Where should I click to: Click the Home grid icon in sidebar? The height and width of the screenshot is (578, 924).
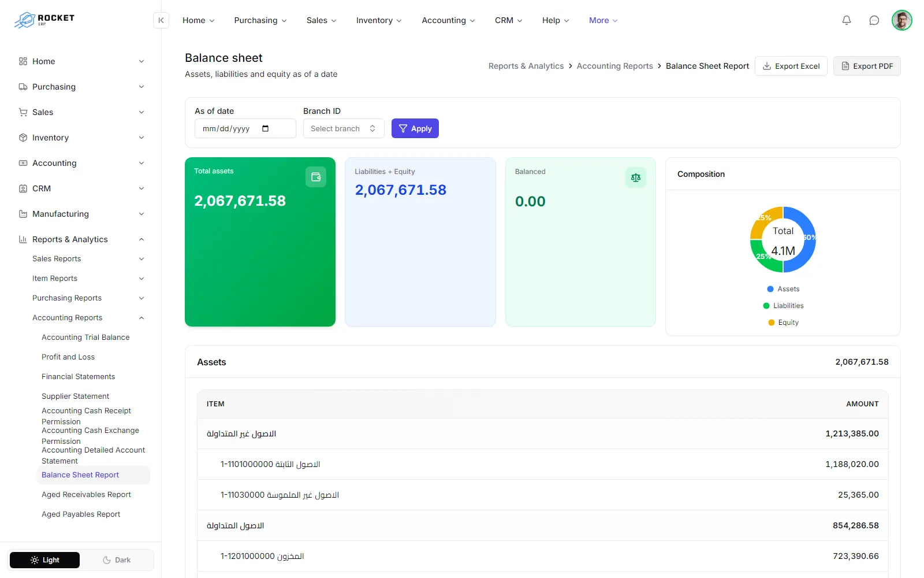click(x=23, y=61)
